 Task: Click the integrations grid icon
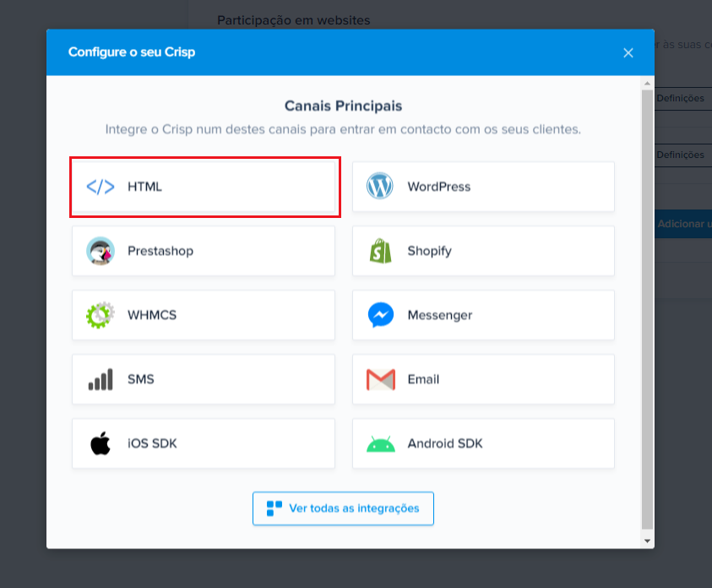[x=274, y=509]
